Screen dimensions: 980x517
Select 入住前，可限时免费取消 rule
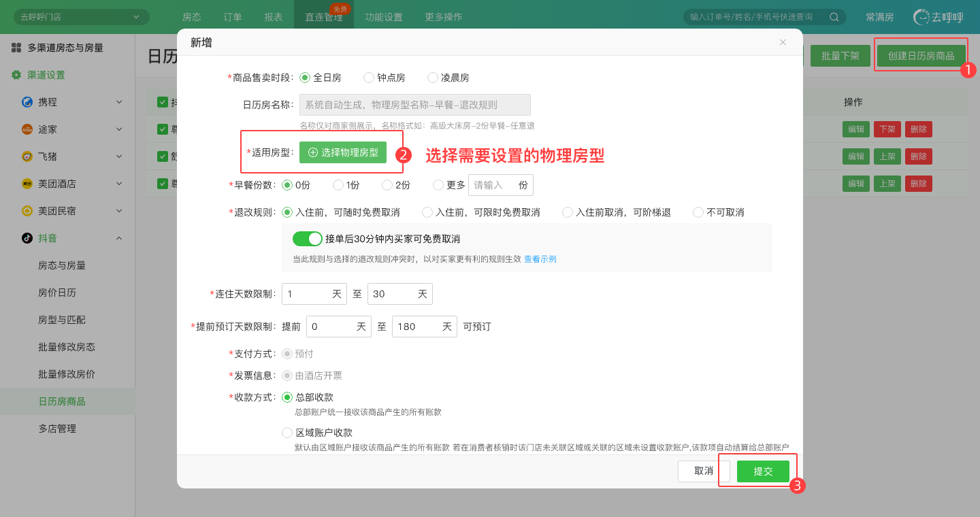coord(427,212)
